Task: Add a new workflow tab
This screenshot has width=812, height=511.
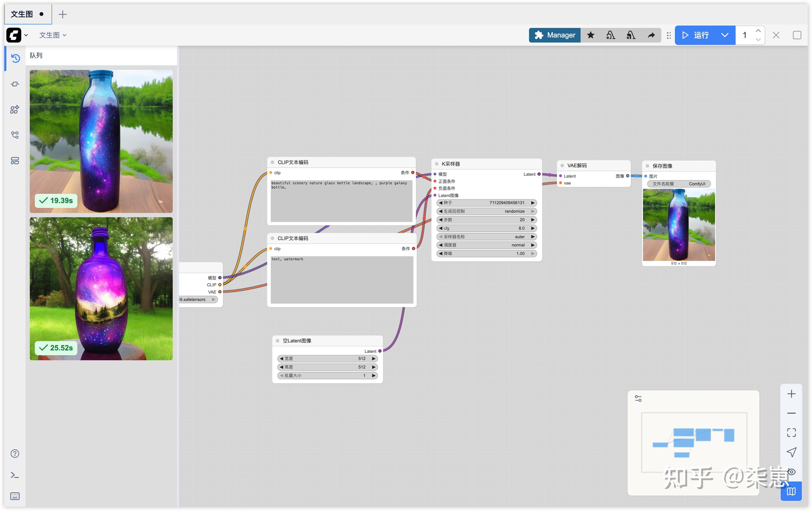Action: point(62,14)
